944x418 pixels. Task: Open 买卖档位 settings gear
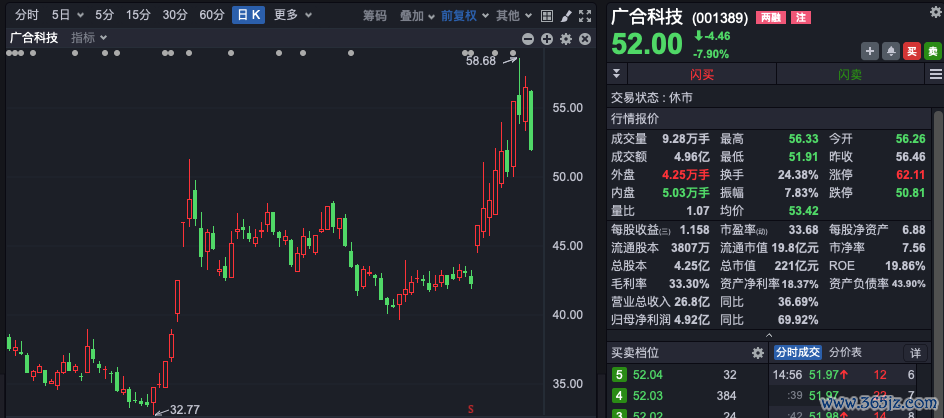pos(757,353)
